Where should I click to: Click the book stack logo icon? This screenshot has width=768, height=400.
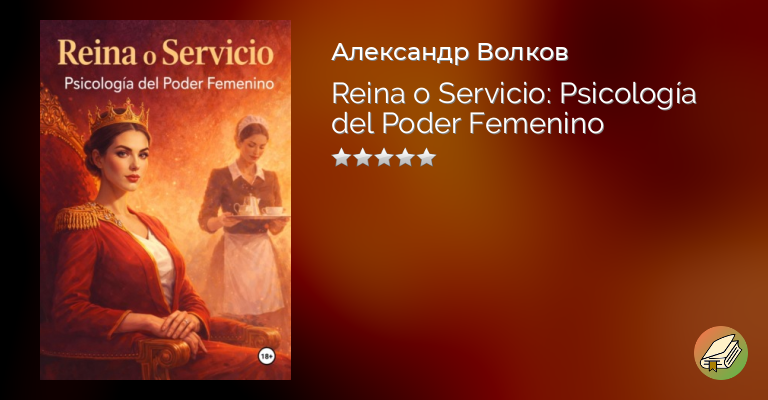(720, 353)
